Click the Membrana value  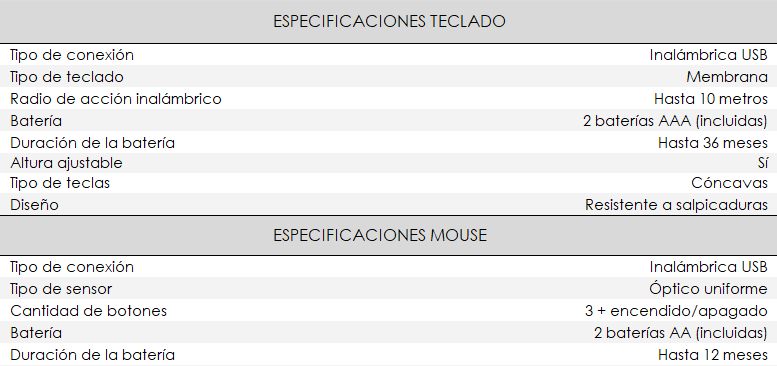click(727, 77)
